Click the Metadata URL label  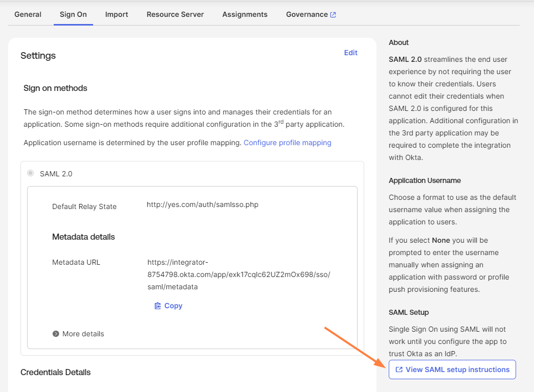(x=76, y=262)
